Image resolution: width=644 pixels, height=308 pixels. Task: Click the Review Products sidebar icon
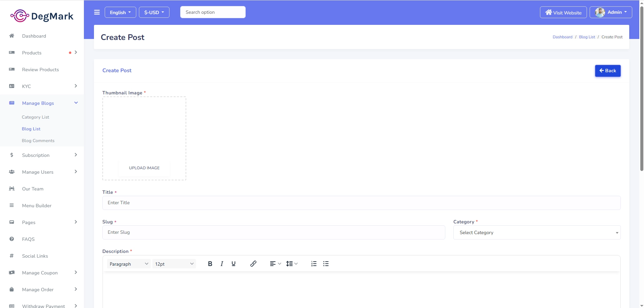[x=12, y=69]
